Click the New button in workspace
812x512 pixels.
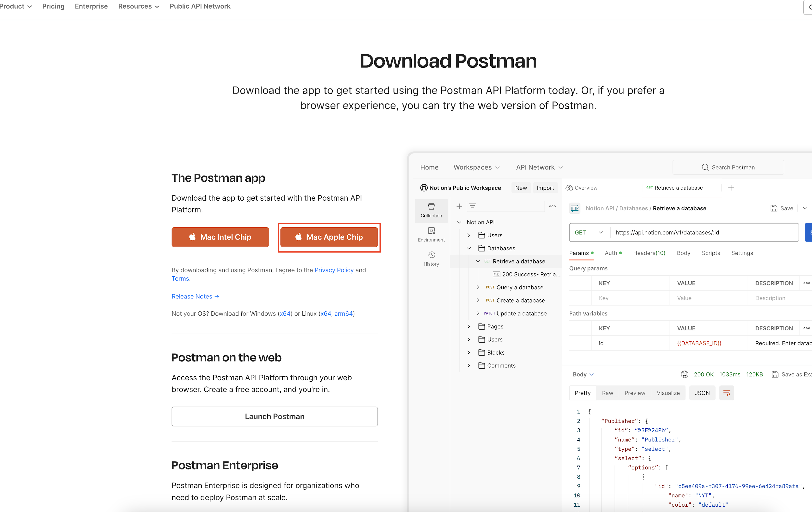point(521,188)
